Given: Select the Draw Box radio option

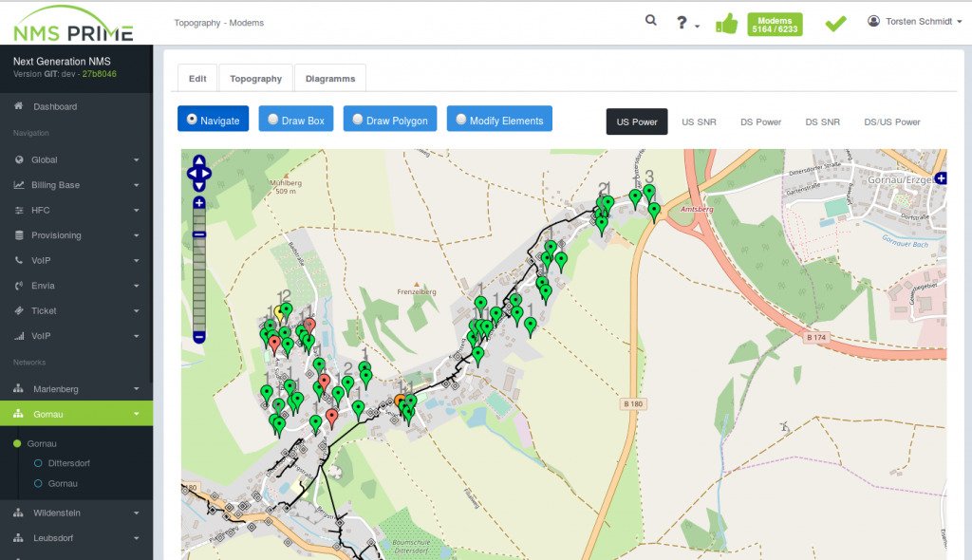Looking at the screenshot, I should [272, 119].
